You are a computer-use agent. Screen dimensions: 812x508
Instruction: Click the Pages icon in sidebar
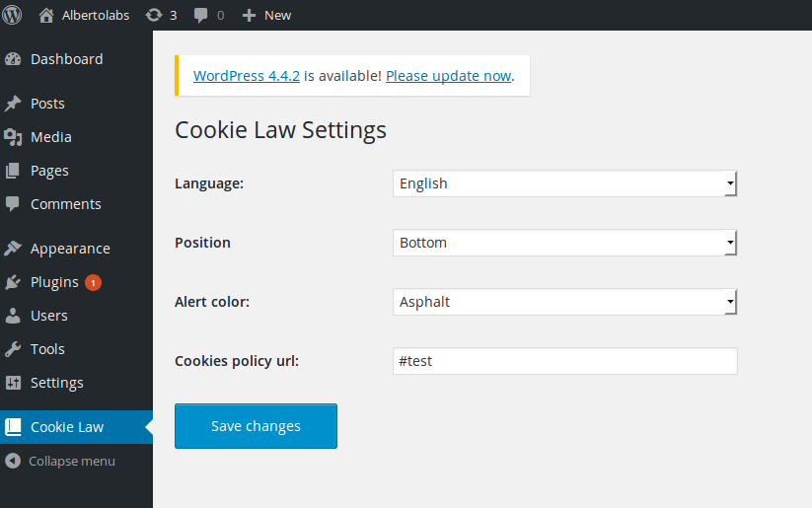click(x=13, y=171)
